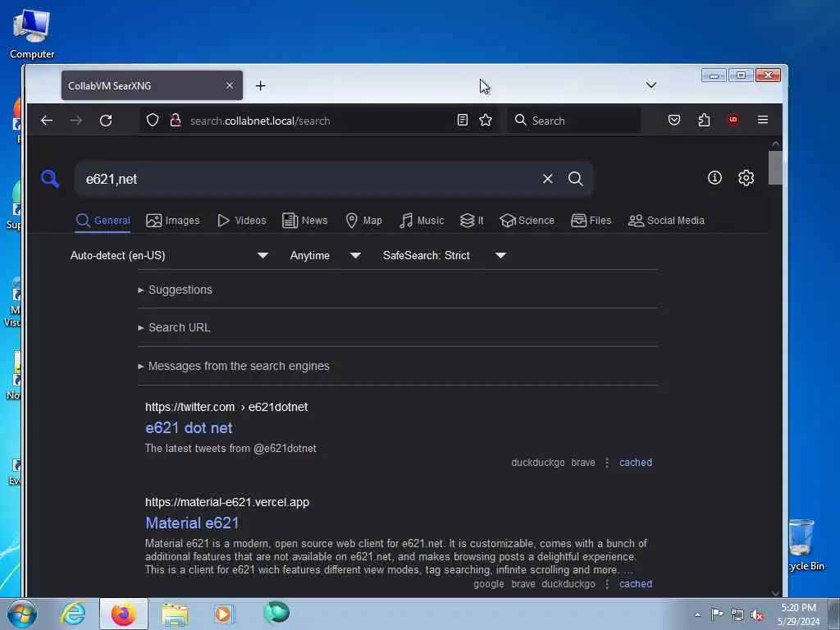Switch to the Science category
The height and width of the screenshot is (630, 840).
point(527,220)
